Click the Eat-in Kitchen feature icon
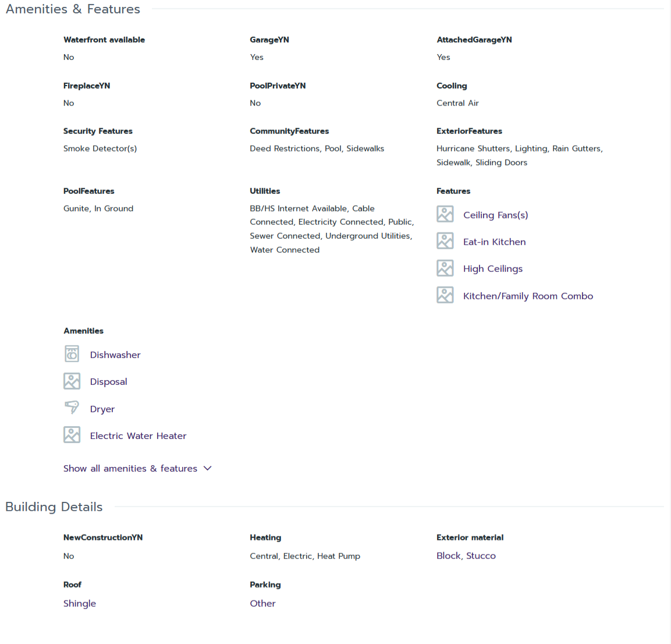Screen dimensions: 671x644 (x=445, y=241)
